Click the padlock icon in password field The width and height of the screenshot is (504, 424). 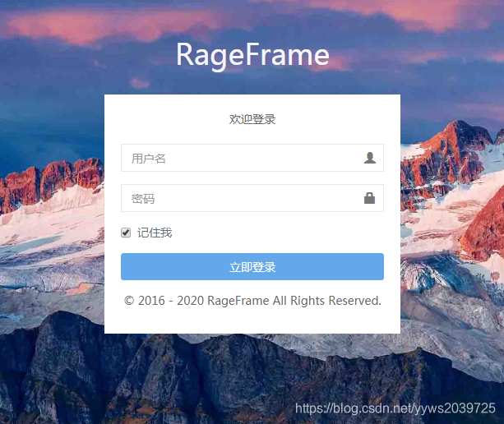369,198
